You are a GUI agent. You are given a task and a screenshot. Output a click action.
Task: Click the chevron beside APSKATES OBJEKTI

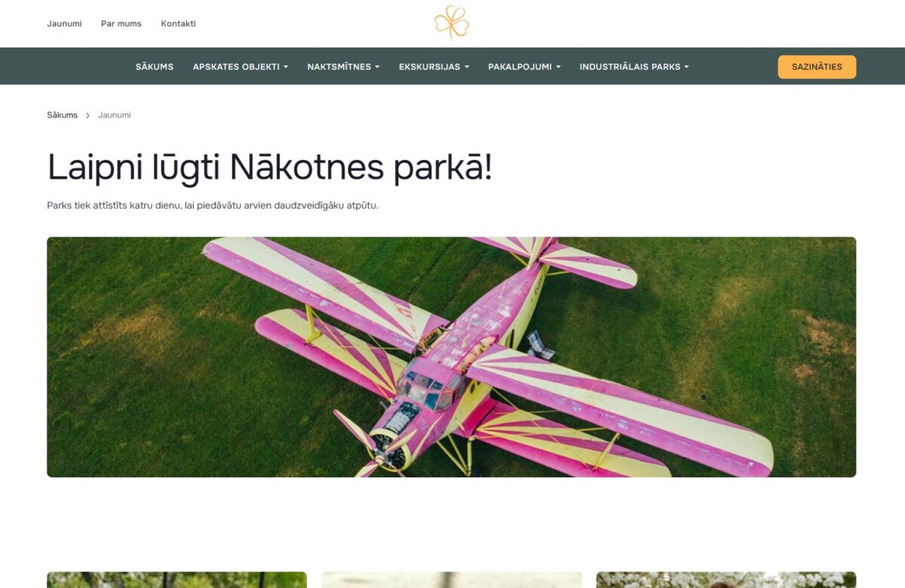(287, 66)
